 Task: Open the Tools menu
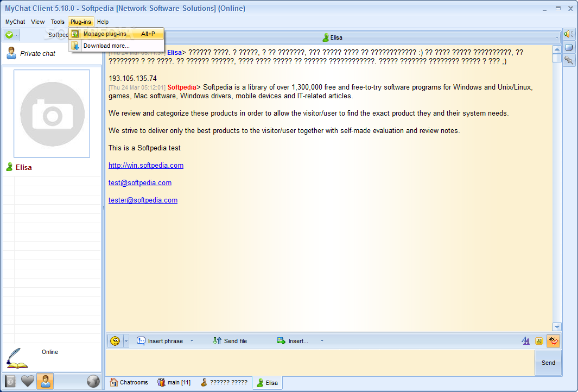coord(58,22)
